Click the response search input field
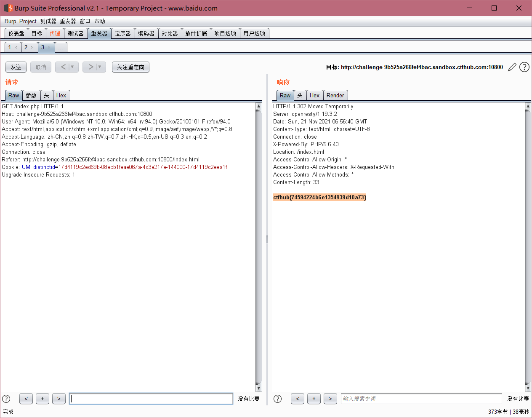This screenshot has width=532, height=418. (x=421, y=399)
